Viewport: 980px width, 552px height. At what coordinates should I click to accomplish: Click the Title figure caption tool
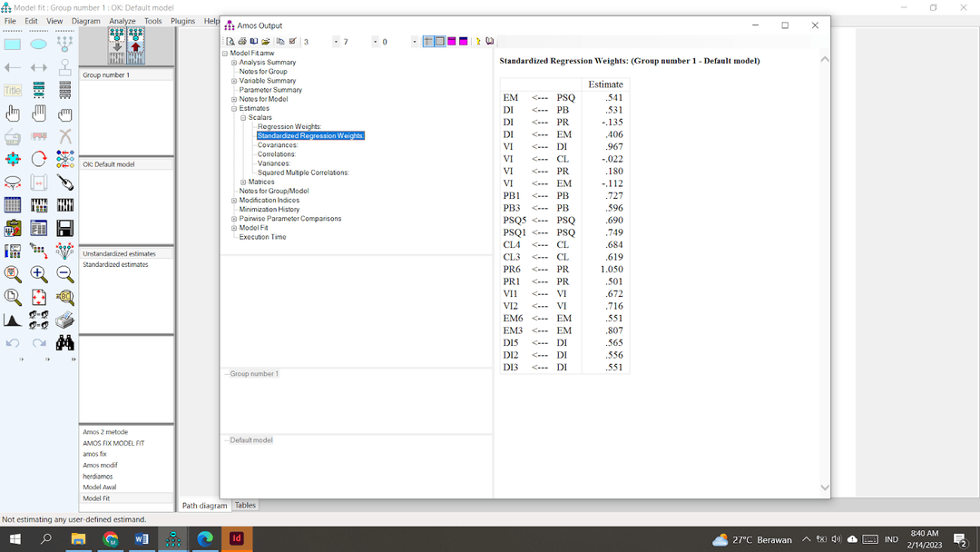pos(13,91)
